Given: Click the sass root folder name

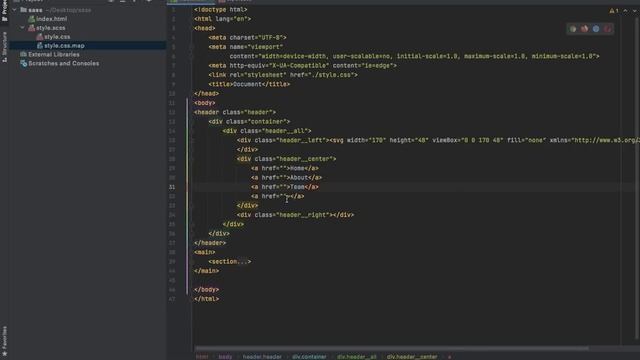Looking at the screenshot, I should [x=35, y=10].
